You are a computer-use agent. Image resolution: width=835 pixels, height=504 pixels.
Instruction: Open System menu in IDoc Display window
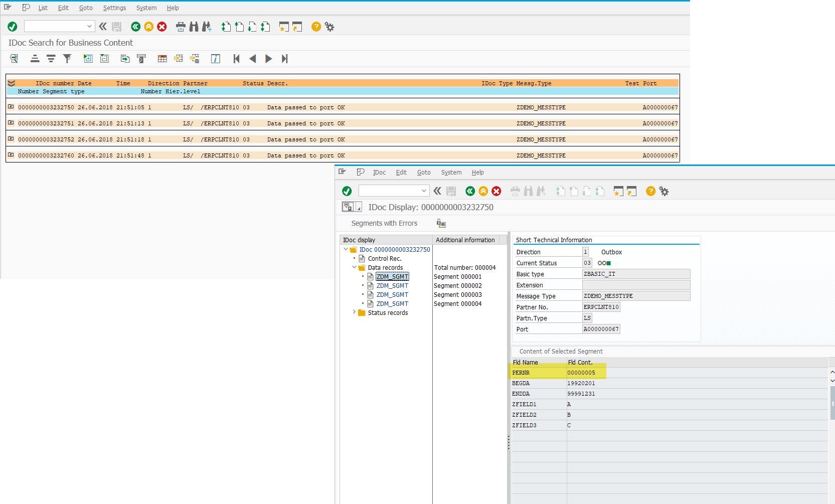[x=451, y=173]
